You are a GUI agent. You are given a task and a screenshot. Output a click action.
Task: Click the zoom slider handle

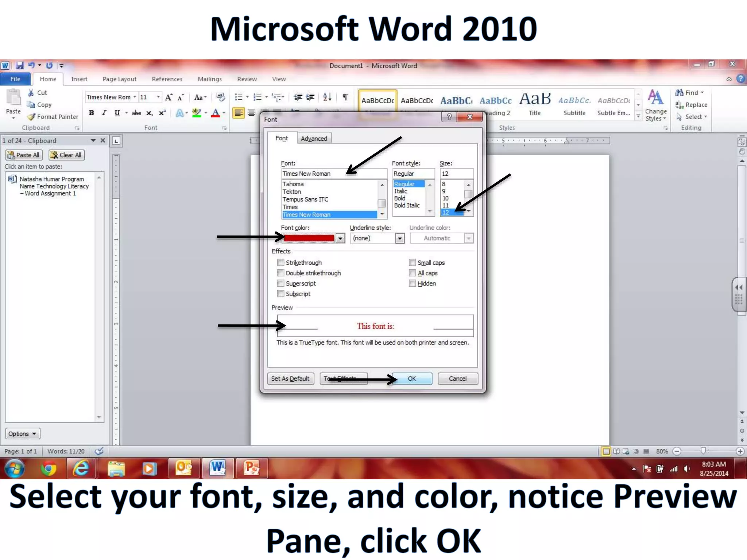tap(703, 451)
